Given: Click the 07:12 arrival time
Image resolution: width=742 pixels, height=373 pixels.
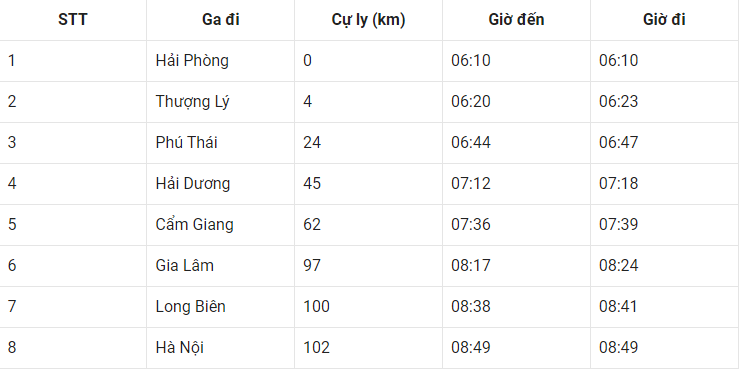Looking at the screenshot, I should pyautogui.click(x=471, y=184).
